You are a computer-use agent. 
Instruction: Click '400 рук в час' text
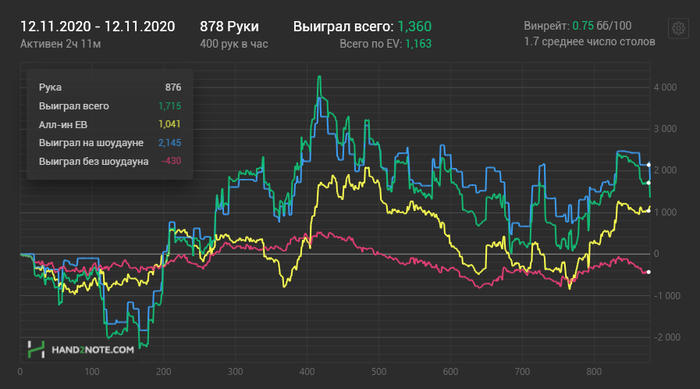pos(233,44)
